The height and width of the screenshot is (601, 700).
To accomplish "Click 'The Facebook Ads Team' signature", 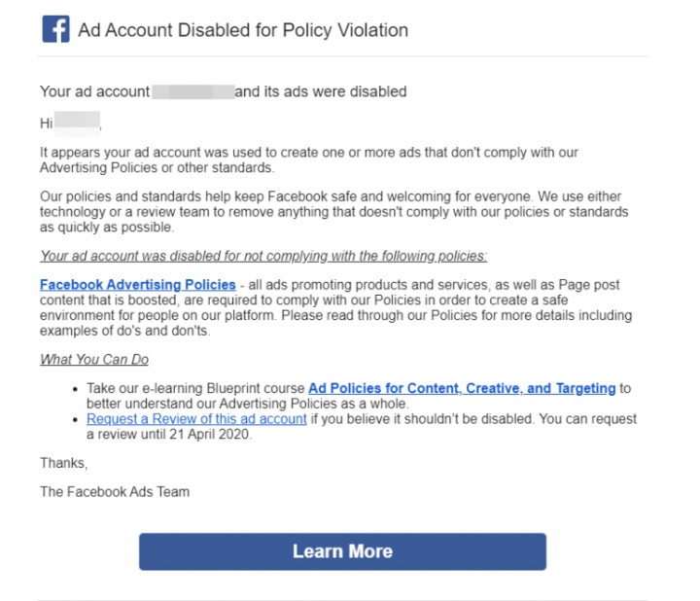I will pos(115,492).
